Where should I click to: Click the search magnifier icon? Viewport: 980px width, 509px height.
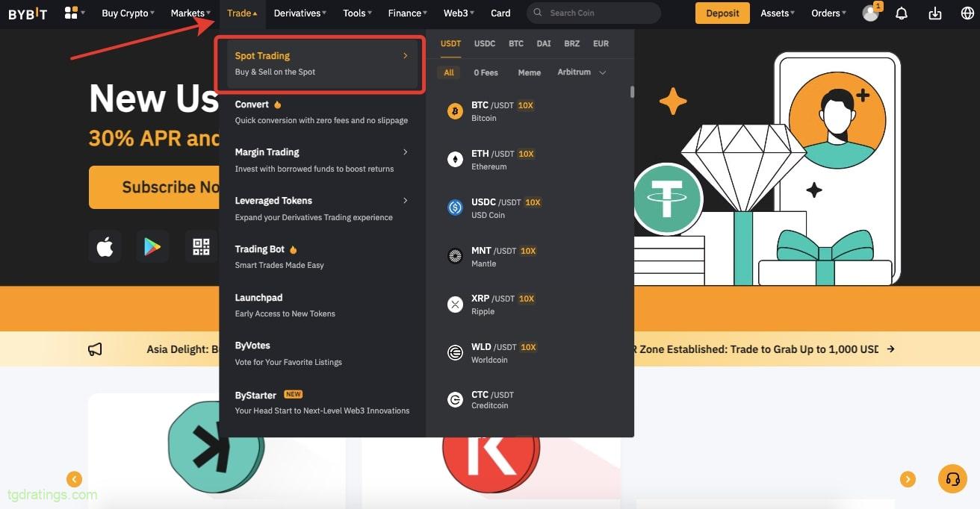(539, 13)
